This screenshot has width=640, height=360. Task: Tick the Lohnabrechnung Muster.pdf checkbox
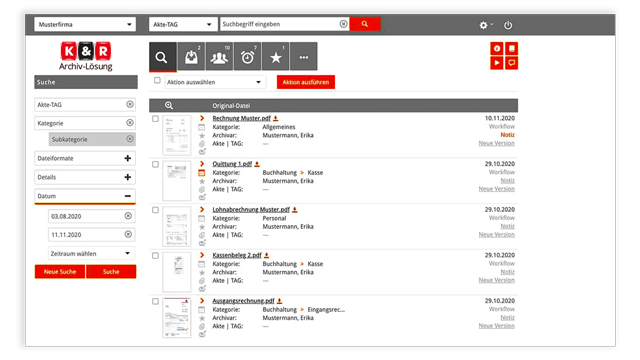click(156, 210)
